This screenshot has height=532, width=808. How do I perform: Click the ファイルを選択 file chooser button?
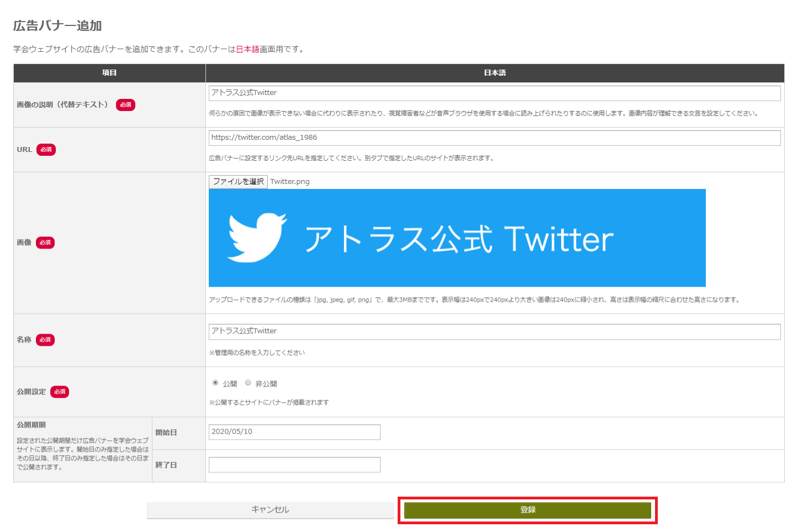pyautogui.click(x=238, y=182)
